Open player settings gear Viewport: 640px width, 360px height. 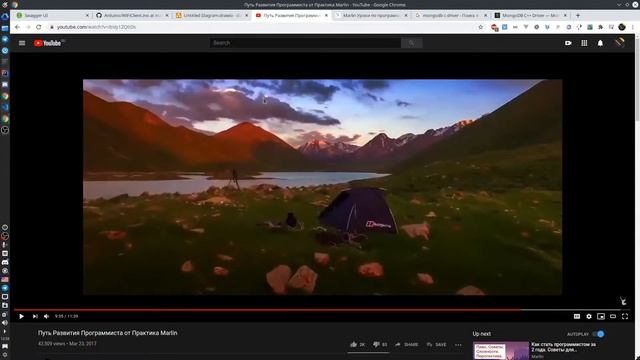tap(589, 316)
